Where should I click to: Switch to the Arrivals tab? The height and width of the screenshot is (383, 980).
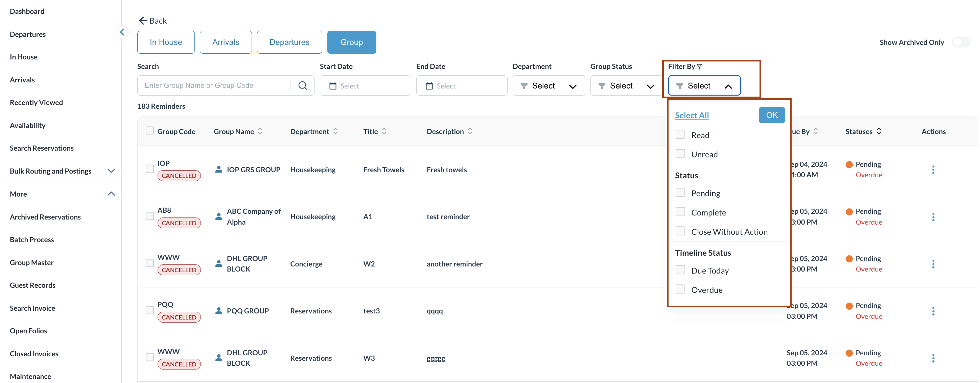coord(226,42)
